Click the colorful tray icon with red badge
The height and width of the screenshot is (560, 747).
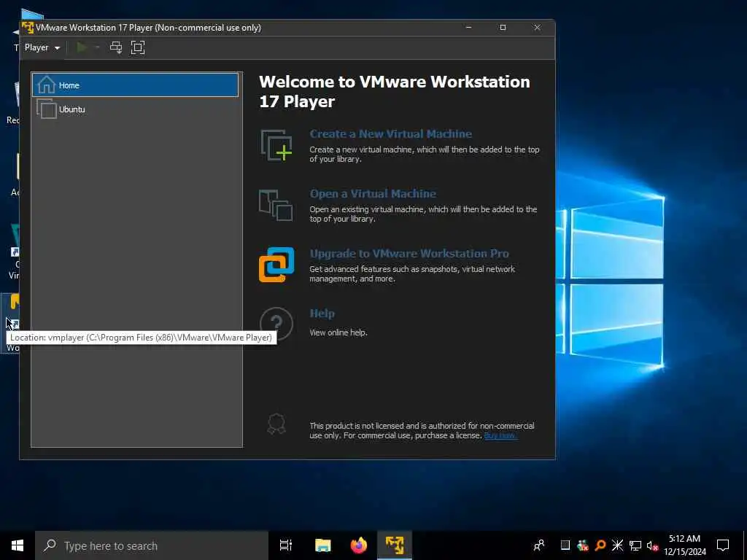(582, 545)
